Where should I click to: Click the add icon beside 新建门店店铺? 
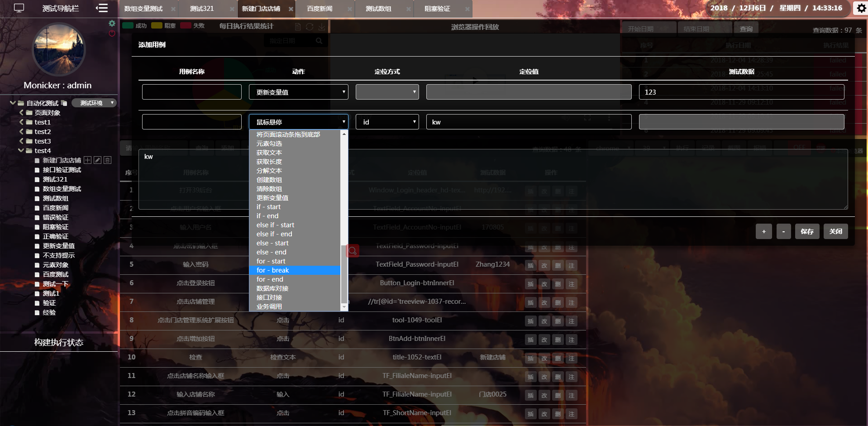[87, 160]
